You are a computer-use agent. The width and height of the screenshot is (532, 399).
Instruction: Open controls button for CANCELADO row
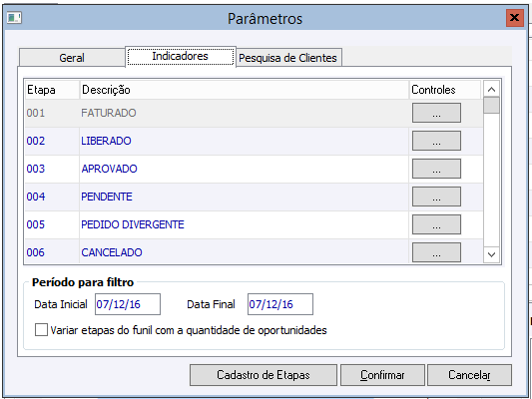[436, 252]
